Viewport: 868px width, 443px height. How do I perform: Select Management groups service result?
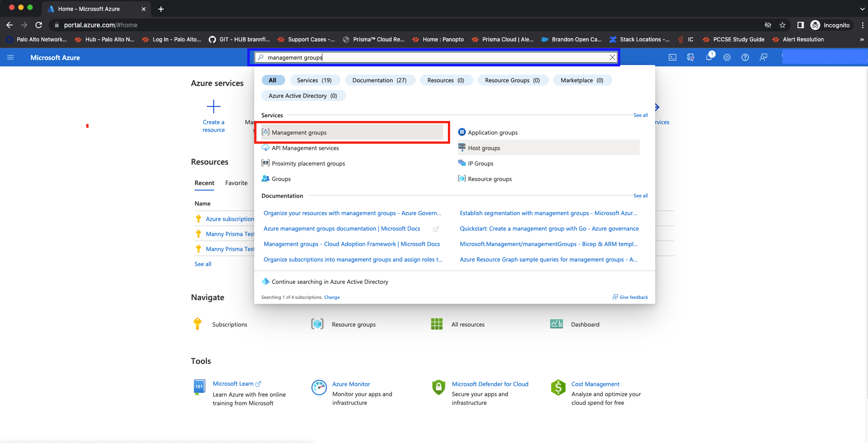coord(299,132)
